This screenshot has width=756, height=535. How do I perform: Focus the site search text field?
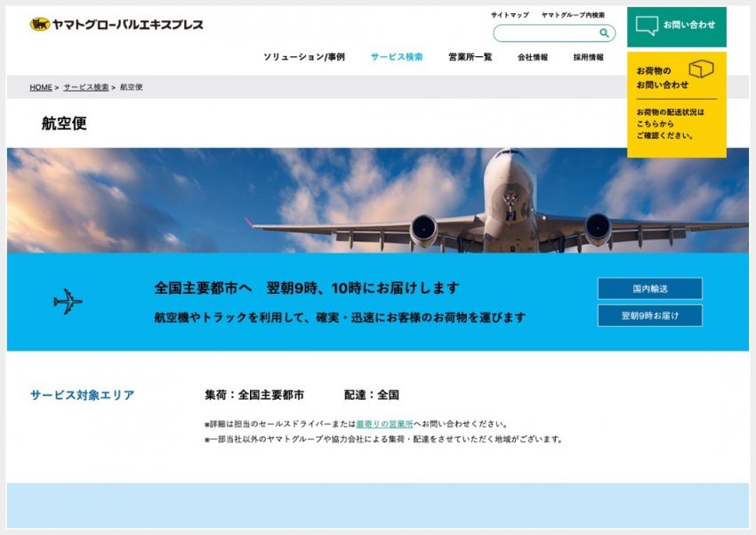click(x=546, y=34)
